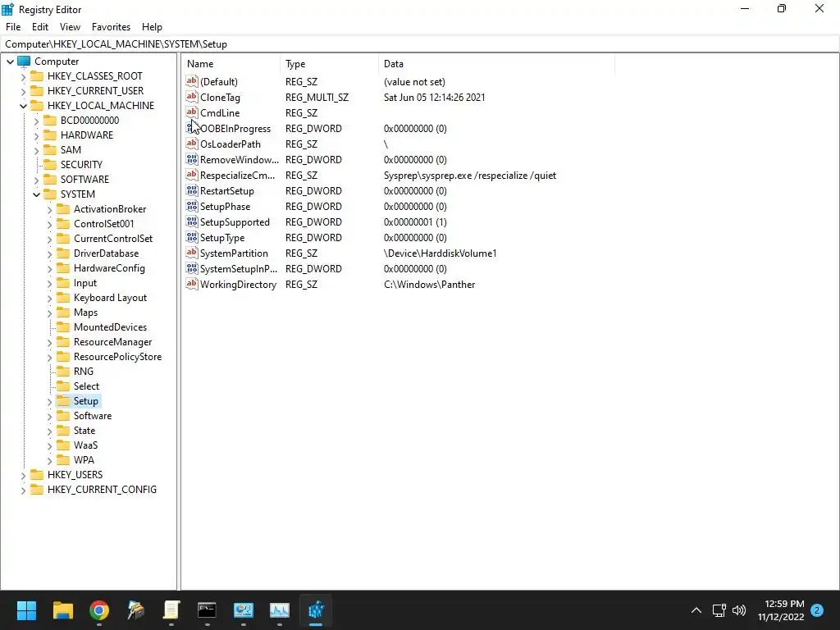
Task: Select the MountedDevices folder icon
Action: 63,326
